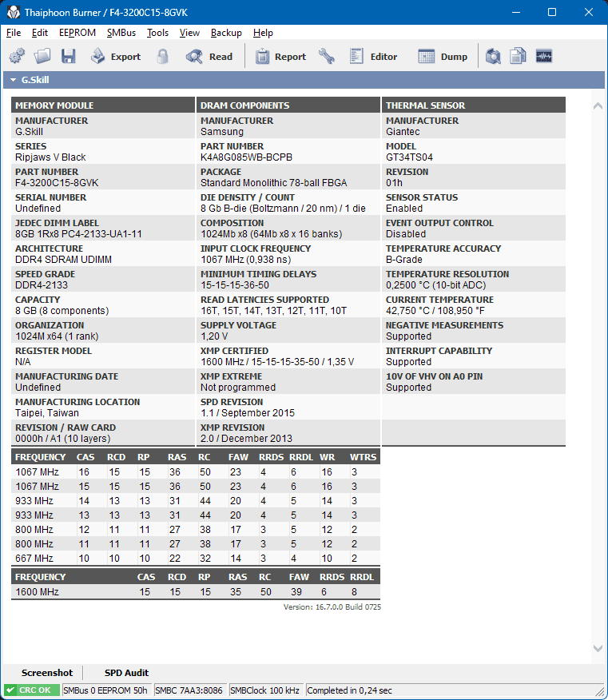Image resolution: width=608 pixels, height=700 pixels.
Task: Click the B-Grade temperature accuracy value
Action: click(x=404, y=260)
